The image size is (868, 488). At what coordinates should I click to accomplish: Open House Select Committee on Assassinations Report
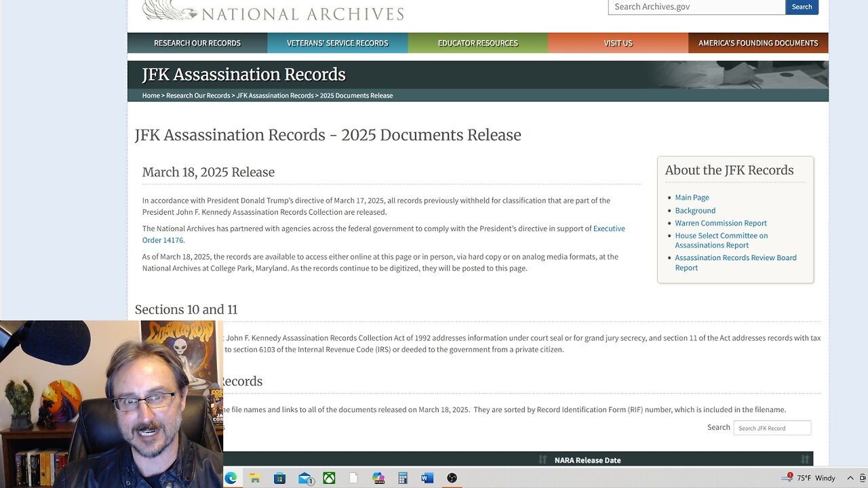pyautogui.click(x=722, y=241)
